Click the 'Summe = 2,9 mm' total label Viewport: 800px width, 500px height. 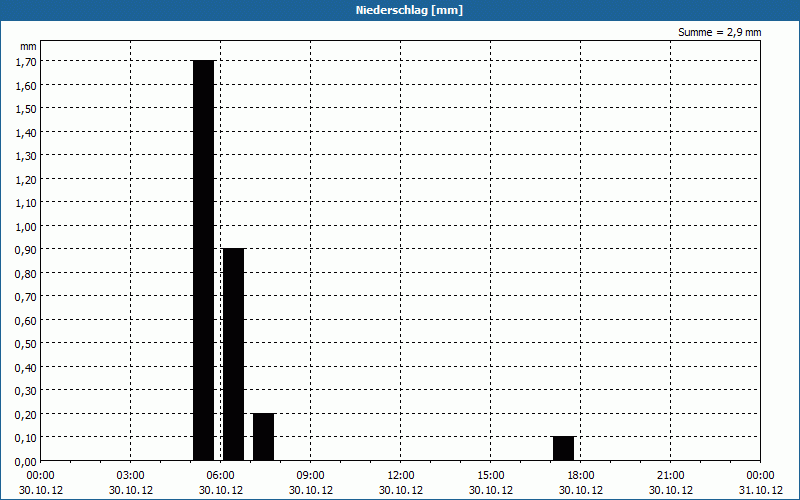719,32
